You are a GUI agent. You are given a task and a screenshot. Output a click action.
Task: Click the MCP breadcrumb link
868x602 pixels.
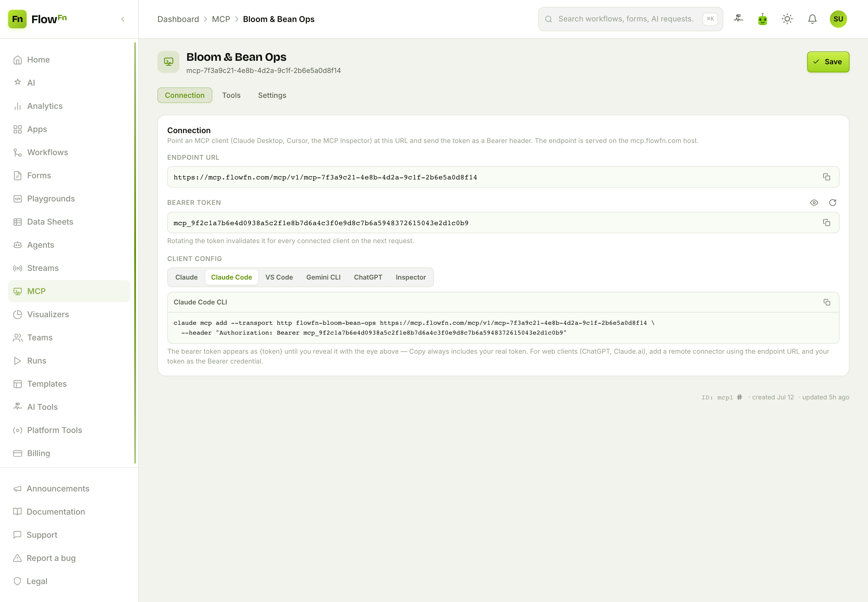click(221, 19)
